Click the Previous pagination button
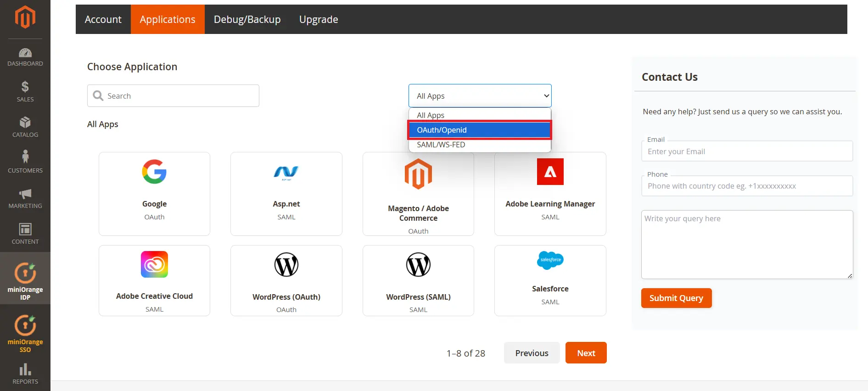 (x=532, y=353)
